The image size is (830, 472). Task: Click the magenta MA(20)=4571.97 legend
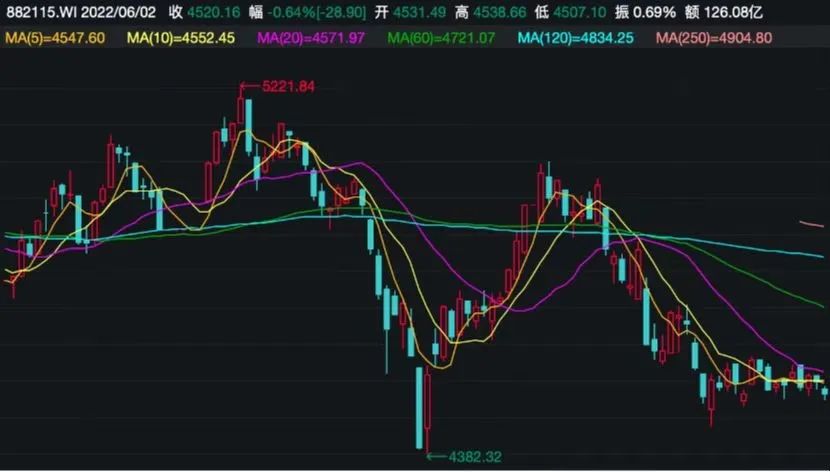tap(312, 38)
